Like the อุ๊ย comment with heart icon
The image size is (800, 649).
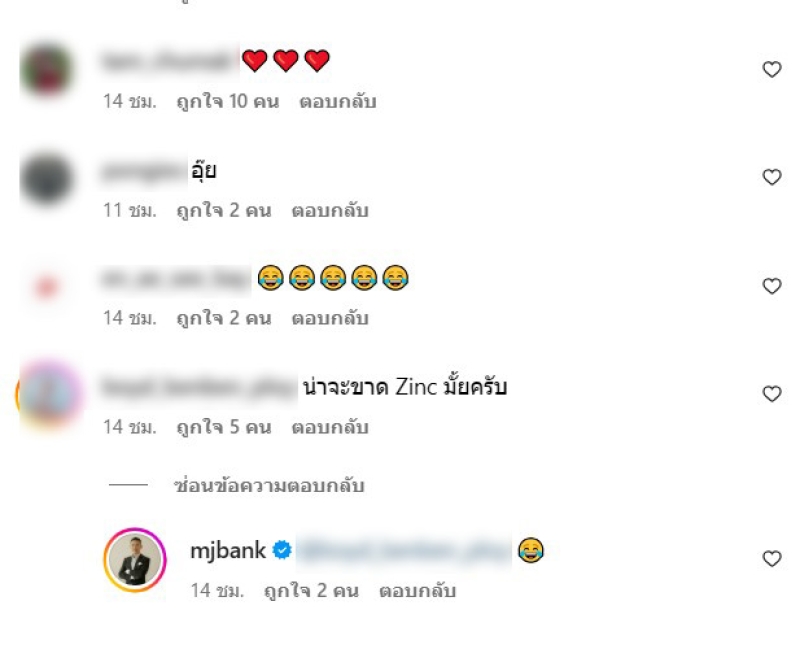[771, 177]
